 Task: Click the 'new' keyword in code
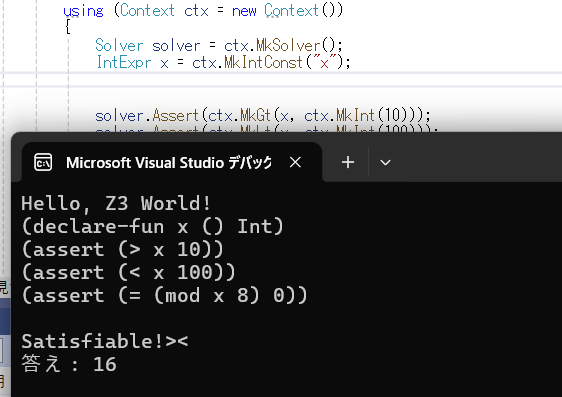244,11
